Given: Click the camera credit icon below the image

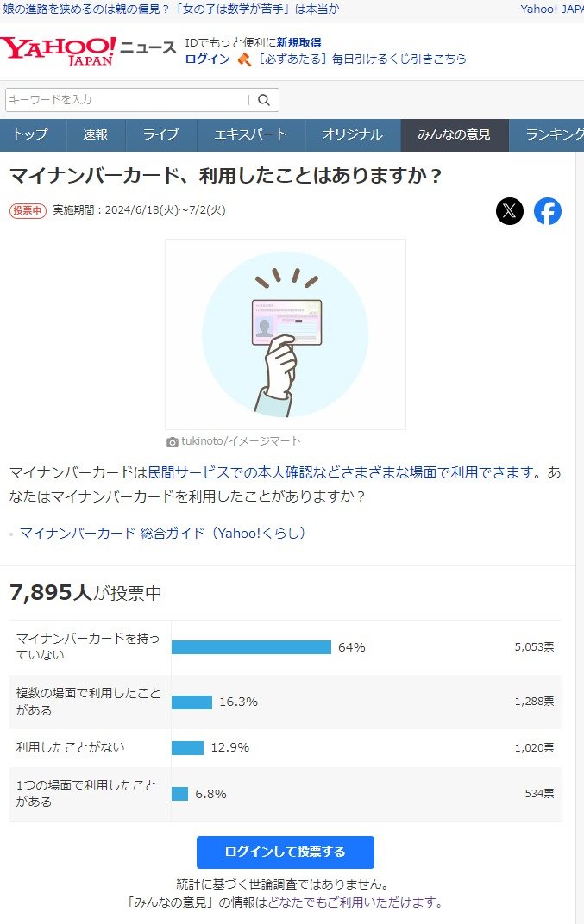Looking at the screenshot, I should pos(173,442).
